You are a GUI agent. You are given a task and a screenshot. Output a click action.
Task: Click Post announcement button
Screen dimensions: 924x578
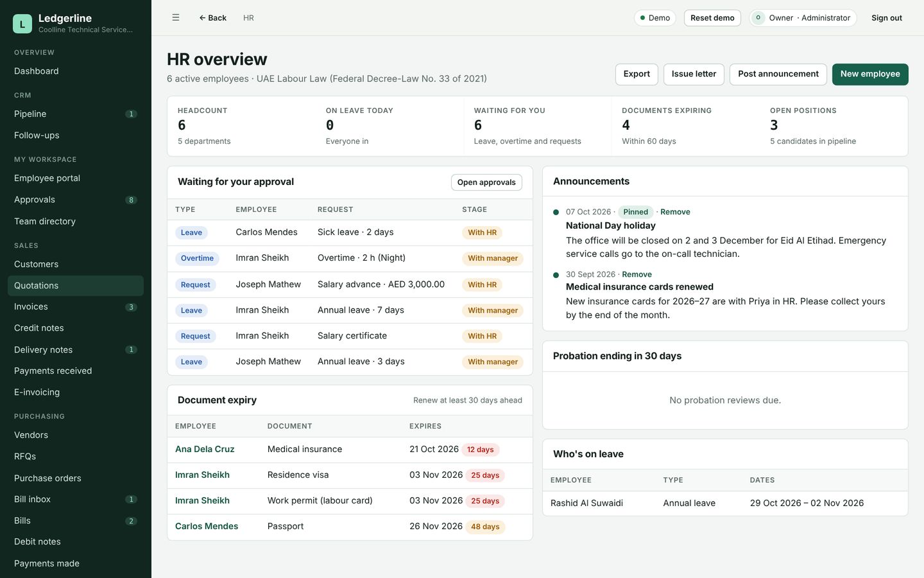pyautogui.click(x=778, y=74)
